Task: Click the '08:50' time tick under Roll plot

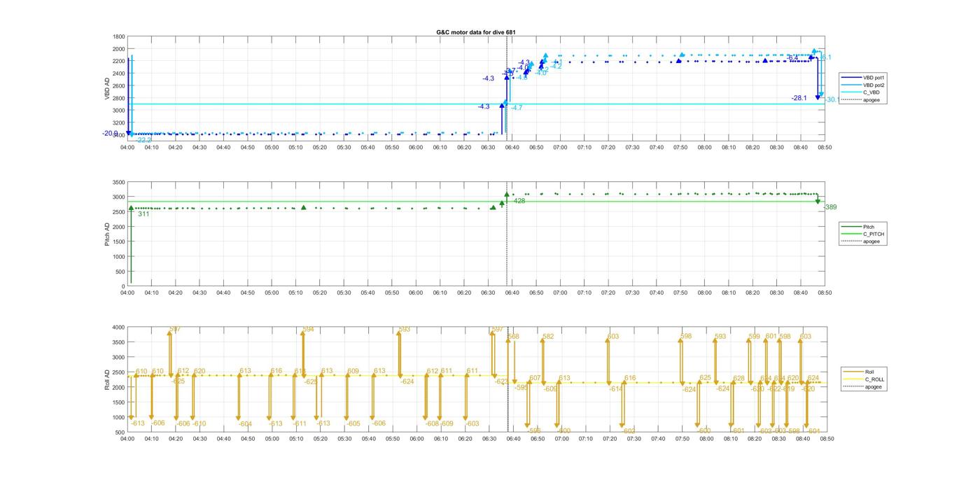Action: tap(826, 439)
